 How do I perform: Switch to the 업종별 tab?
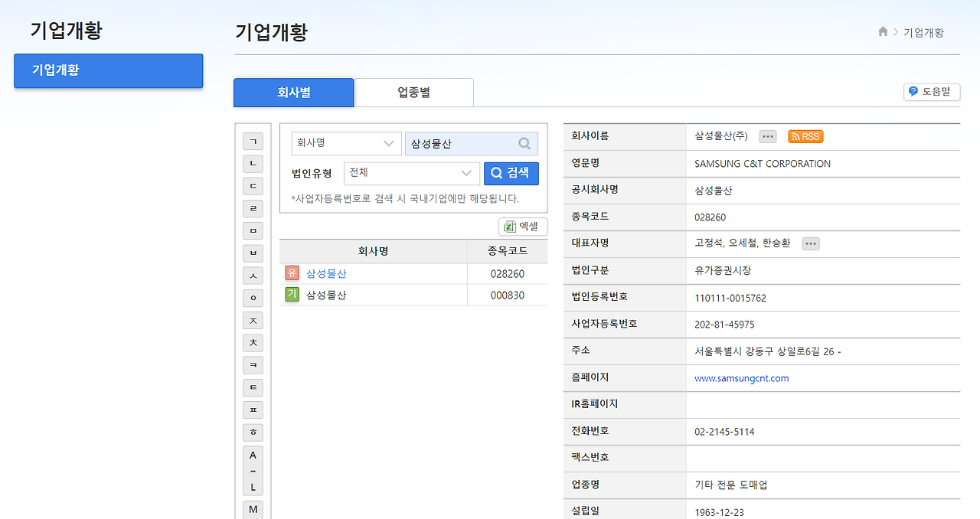(413, 93)
